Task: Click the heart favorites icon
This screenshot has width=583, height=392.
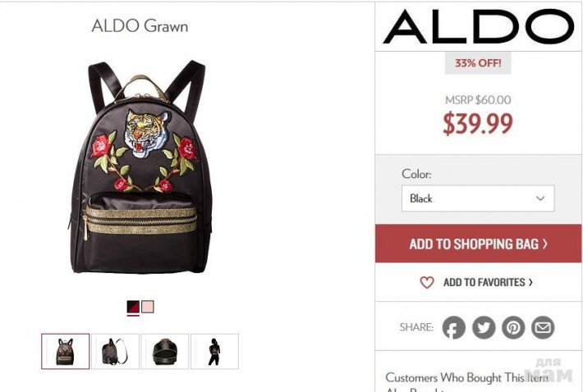Action: point(427,282)
